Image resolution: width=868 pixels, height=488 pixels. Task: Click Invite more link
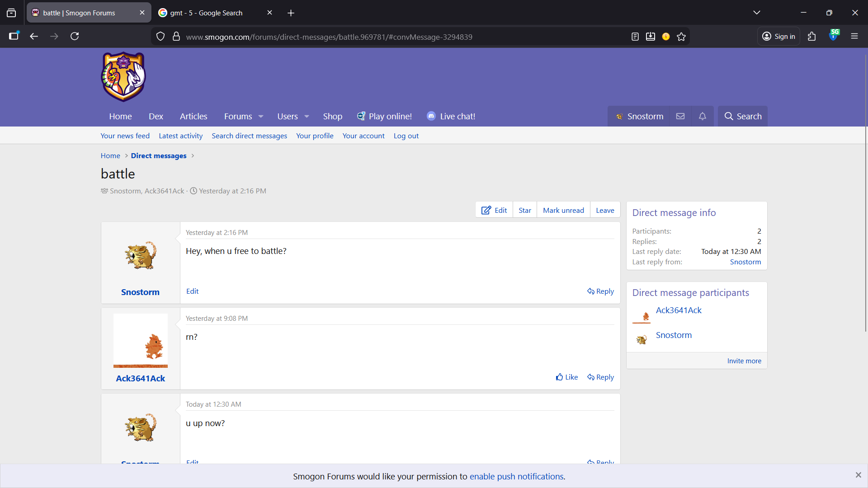pyautogui.click(x=744, y=361)
